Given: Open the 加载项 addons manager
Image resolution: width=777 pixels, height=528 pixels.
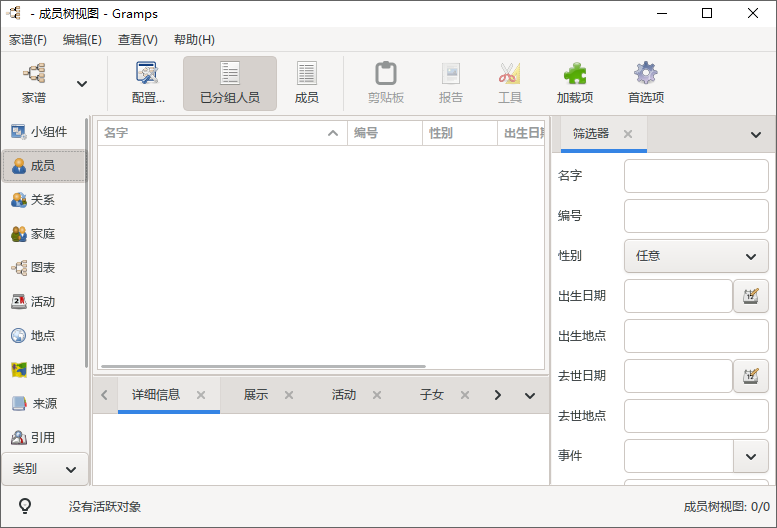Looking at the screenshot, I should 575,83.
